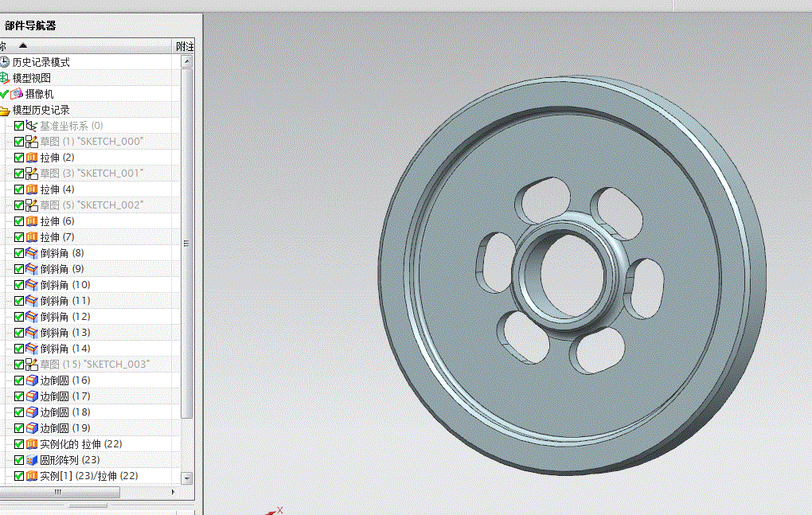
Task: Uncheck the 边倒圆 (18) checkbox
Action: [19, 412]
